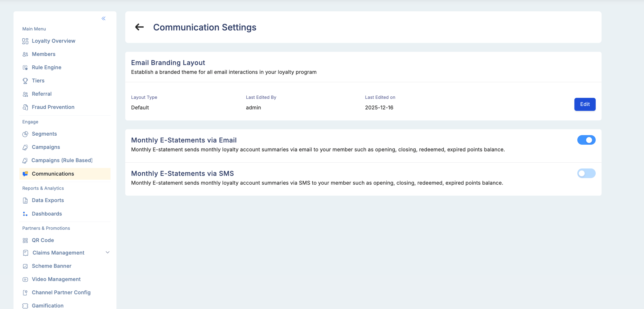644x309 pixels.
Task: Enable Monthly E-Statements via SMS toggle
Action: tap(586, 173)
